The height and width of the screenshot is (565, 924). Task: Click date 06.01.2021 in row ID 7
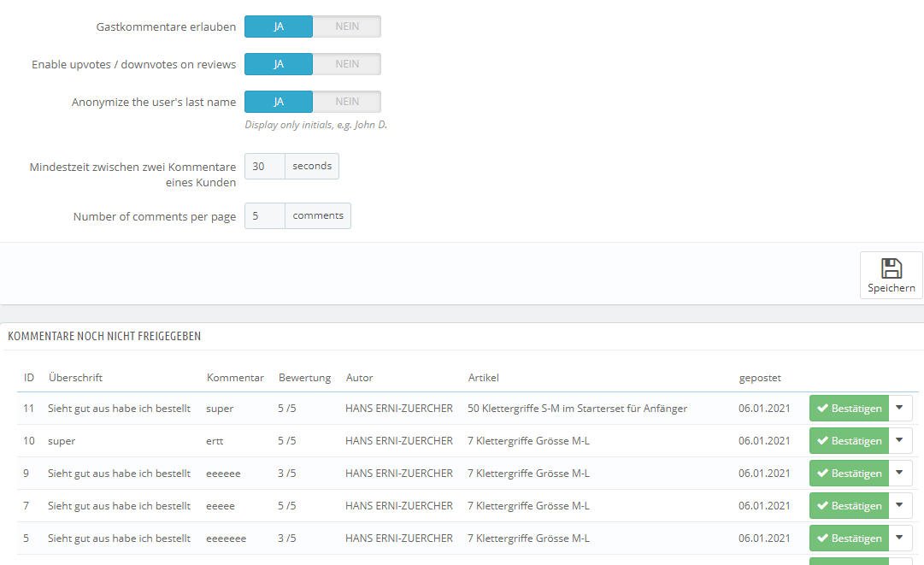pos(764,505)
